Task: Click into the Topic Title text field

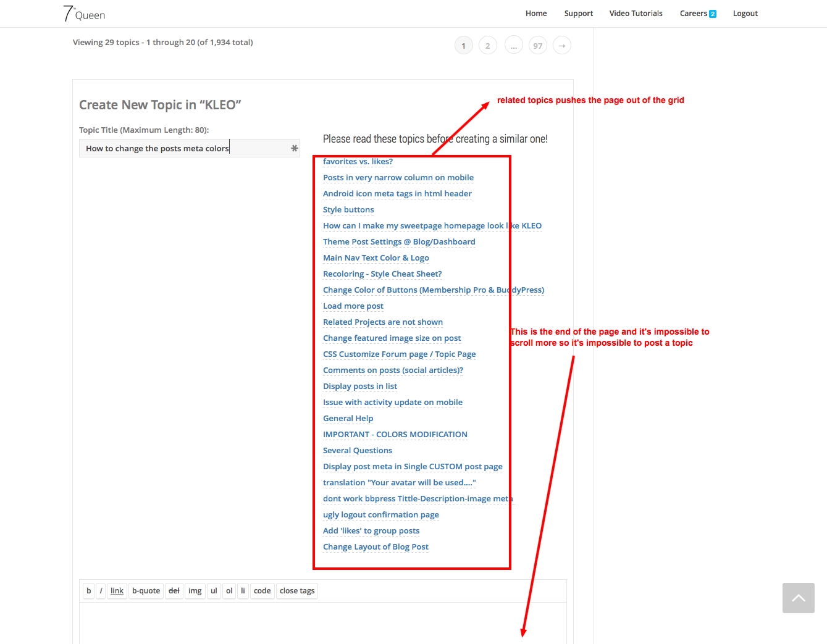Action: [x=185, y=148]
